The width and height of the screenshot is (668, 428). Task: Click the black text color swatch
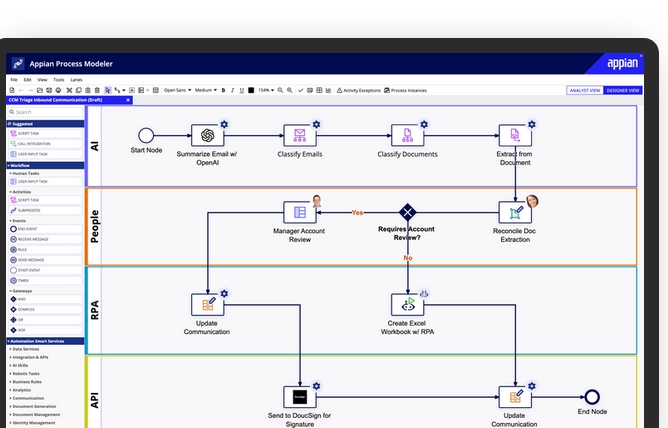click(x=251, y=90)
